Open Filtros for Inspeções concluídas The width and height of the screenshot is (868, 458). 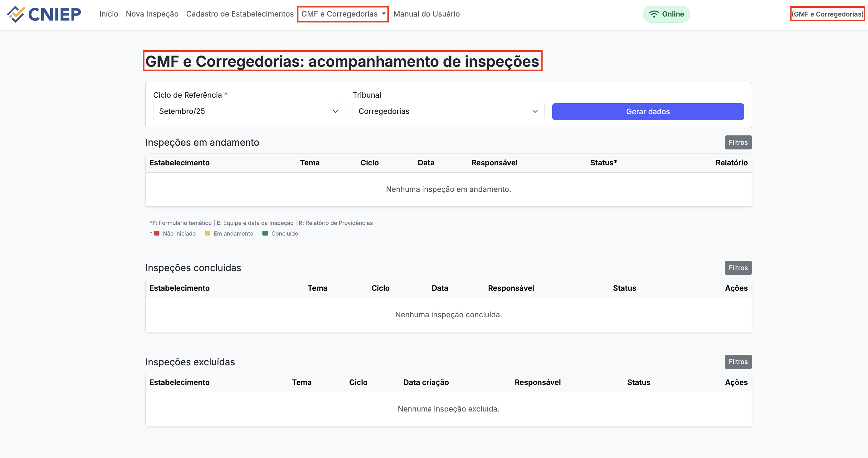[738, 268]
